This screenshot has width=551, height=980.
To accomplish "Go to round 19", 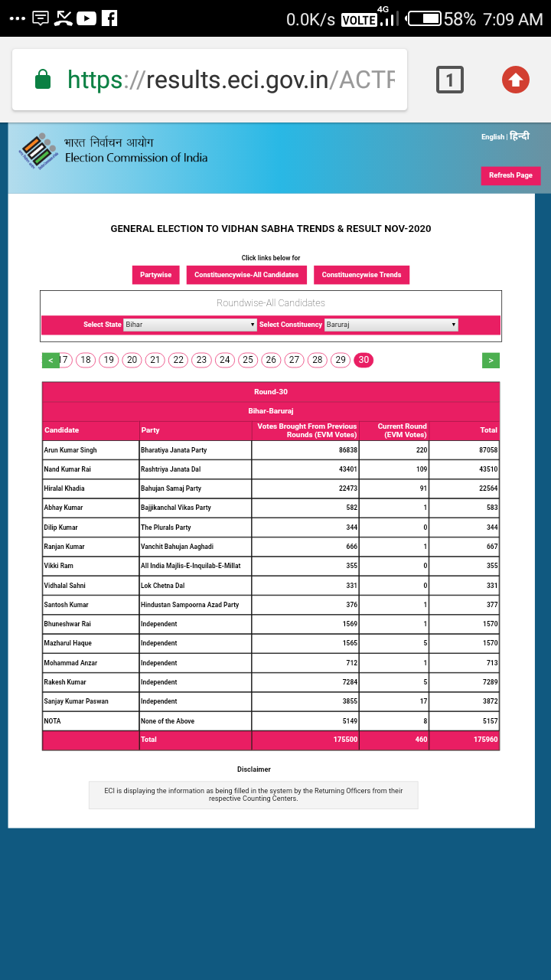I will (x=109, y=360).
